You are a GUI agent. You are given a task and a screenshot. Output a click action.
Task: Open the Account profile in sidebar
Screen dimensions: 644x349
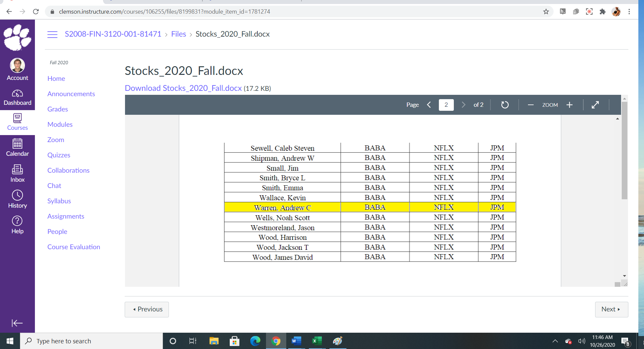(x=17, y=69)
